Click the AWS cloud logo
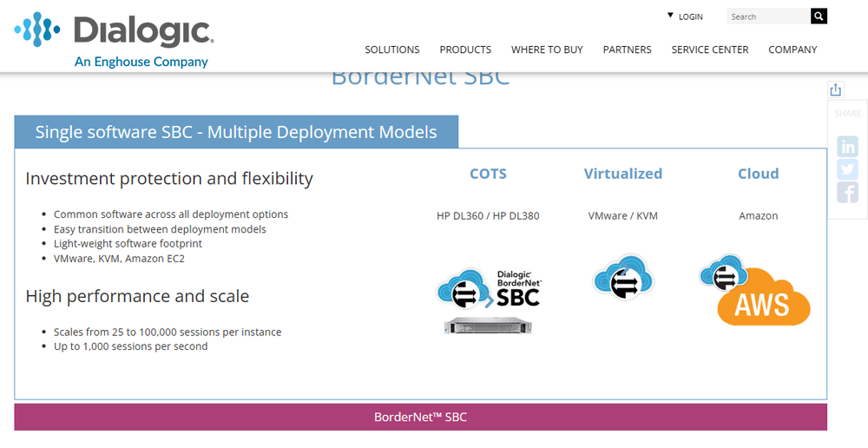868x448 pixels. tap(755, 290)
